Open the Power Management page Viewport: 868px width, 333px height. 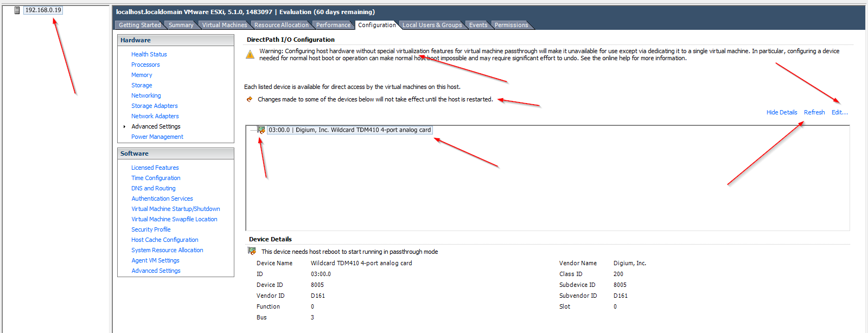pos(157,137)
